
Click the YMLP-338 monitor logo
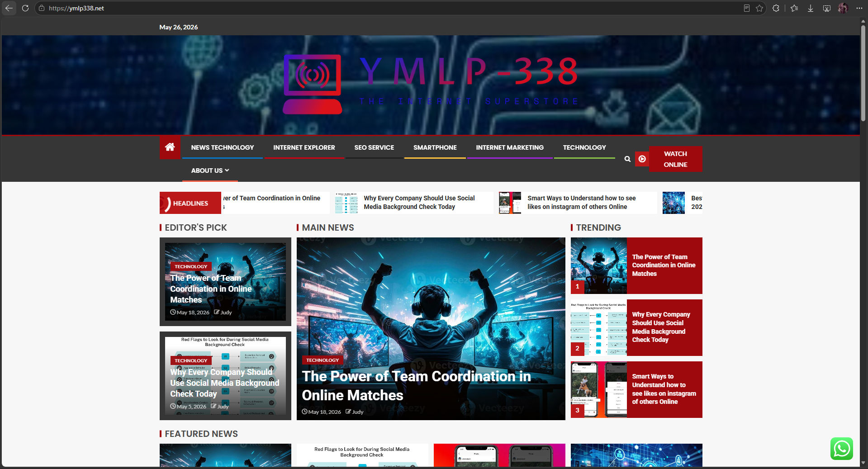click(x=312, y=84)
